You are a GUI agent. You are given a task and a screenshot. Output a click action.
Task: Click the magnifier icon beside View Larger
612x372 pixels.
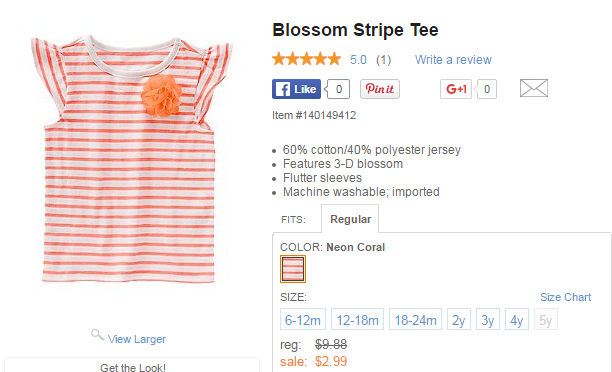pos(97,335)
